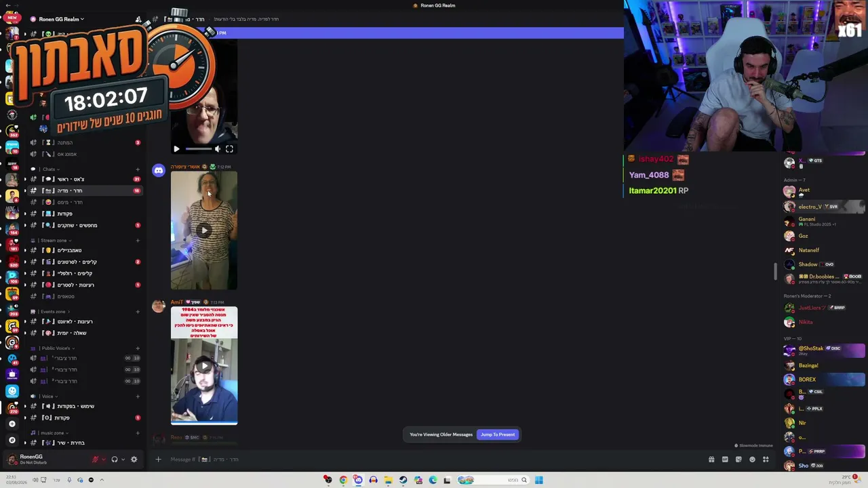Open Windows Start menu
This screenshot has height=488, width=868.
[x=538, y=480]
